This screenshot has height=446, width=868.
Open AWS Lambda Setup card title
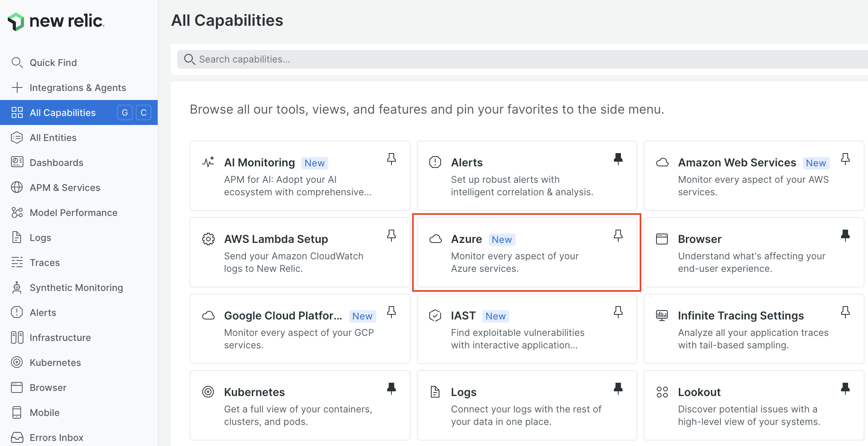click(276, 239)
